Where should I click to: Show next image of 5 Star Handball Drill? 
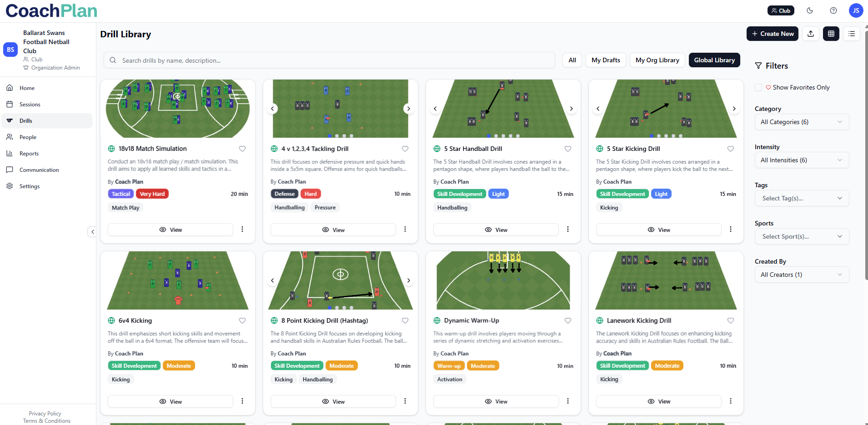coord(572,109)
